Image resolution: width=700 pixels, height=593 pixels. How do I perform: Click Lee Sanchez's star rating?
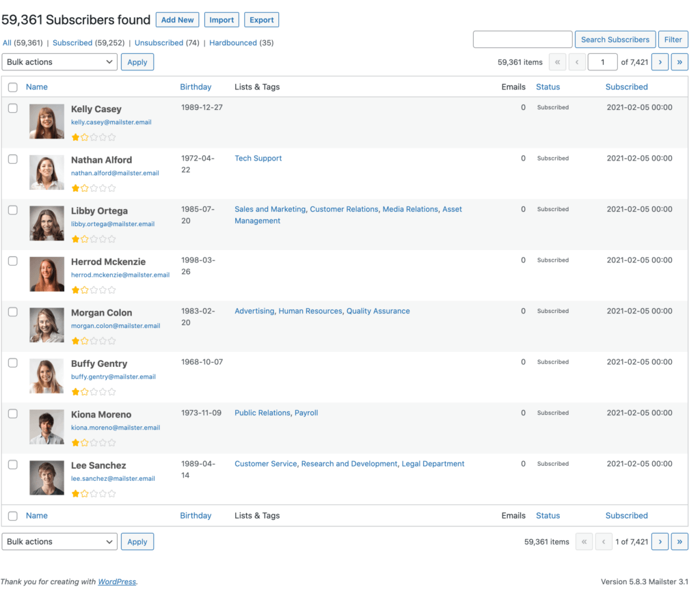(x=94, y=493)
